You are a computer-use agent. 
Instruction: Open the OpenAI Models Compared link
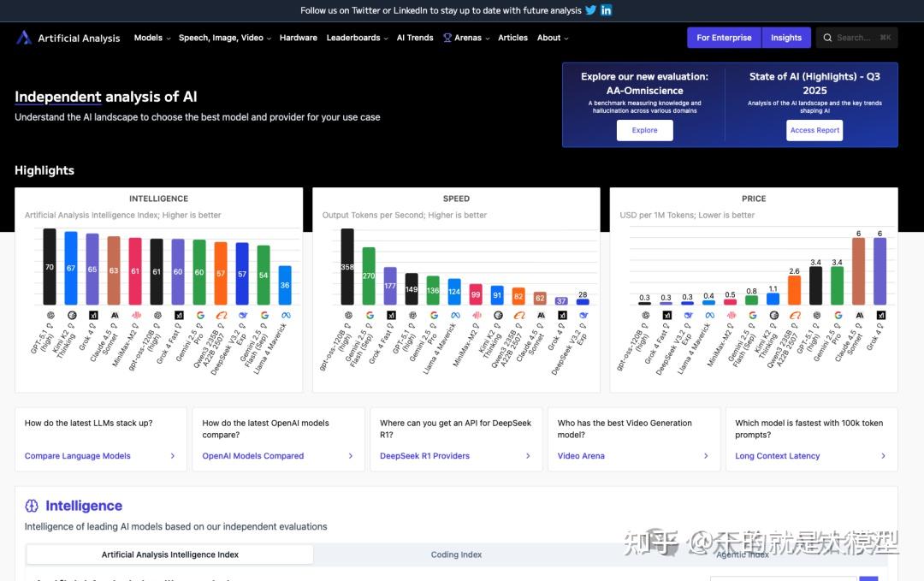coord(252,456)
